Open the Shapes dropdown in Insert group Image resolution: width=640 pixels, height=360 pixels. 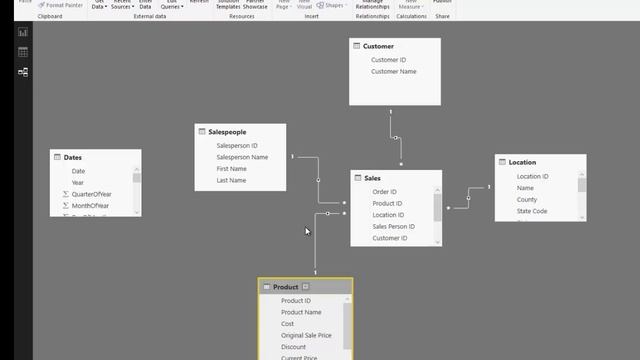point(332,5)
